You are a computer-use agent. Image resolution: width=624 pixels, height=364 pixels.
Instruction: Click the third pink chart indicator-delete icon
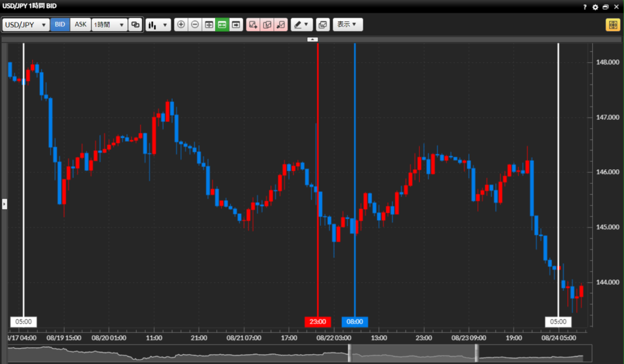pos(281,25)
